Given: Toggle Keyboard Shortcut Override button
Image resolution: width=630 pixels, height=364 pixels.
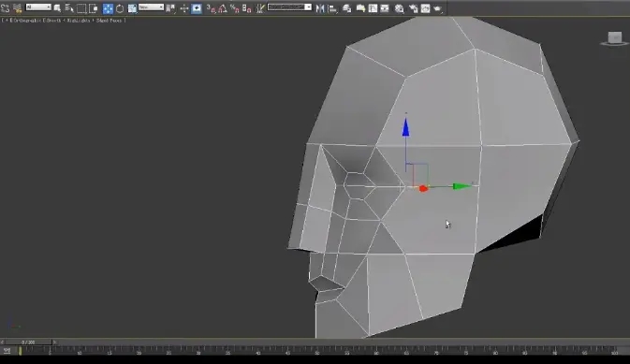Looking at the screenshot, I should click(x=197, y=8).
